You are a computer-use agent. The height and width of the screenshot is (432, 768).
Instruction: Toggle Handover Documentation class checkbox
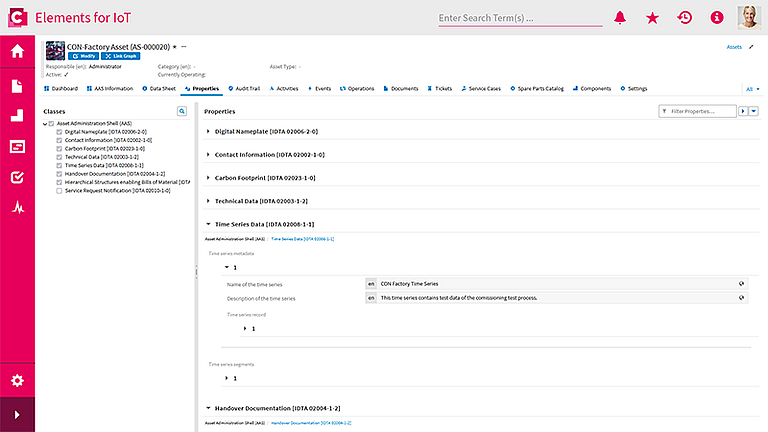coord(59,174)
